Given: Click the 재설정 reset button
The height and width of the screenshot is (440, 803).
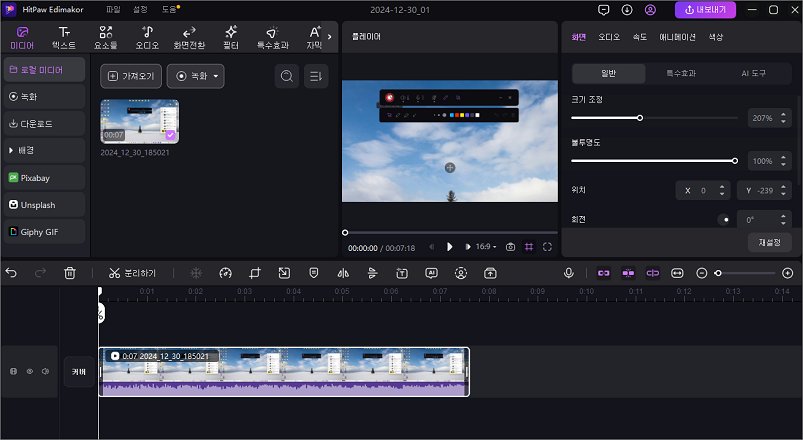Looking at the screenshot, I should [770, 242].
